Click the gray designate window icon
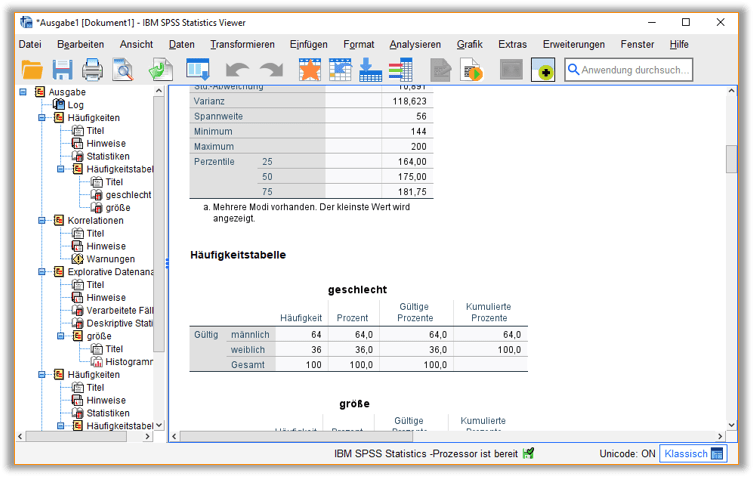Screen dimensions: 753x477 click(x=511, y=70)
